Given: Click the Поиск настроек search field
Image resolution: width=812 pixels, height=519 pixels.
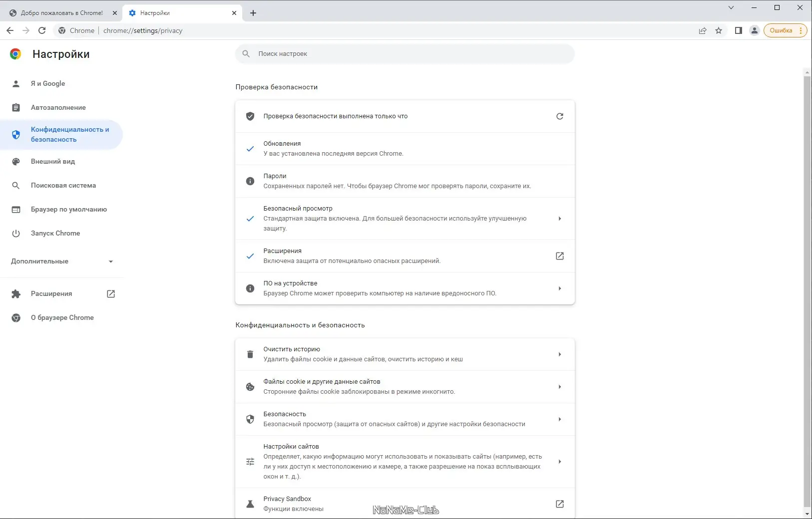Looking at the screenshot, I should tap(405, 54).
